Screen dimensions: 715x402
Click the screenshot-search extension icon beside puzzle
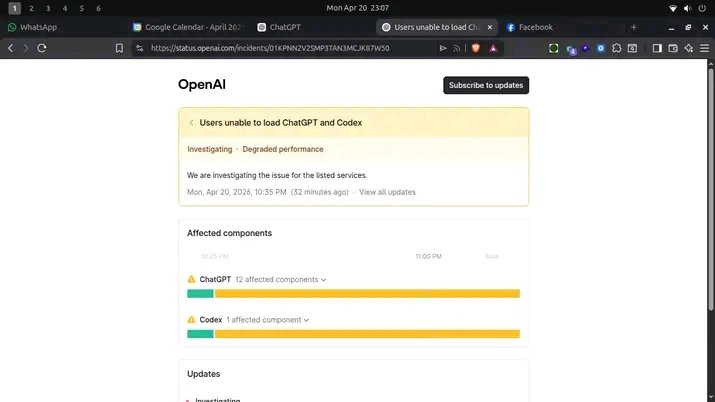click(632, 48)
